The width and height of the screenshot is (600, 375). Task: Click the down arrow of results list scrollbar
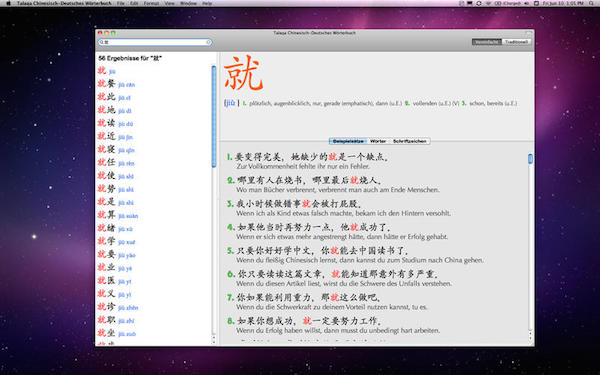pyautogui.click(x=214, y=342)
